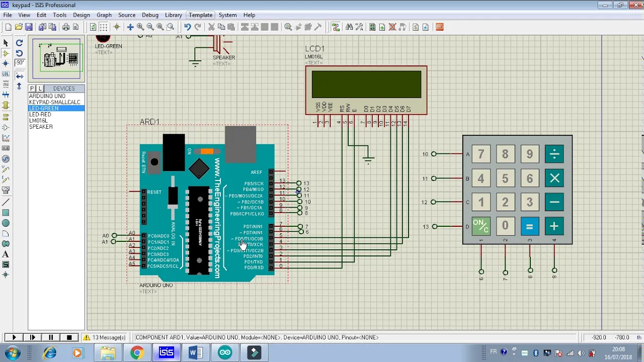The width and height of the screenshot is (644, 362).
Task: Click the New design file icon
Action: tap(8, 27)
